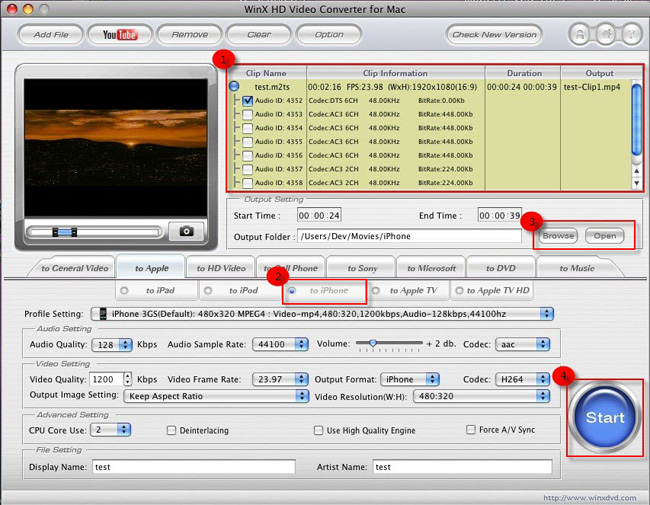
Task: Click the clip list scroll down arrow
Action: (x=636, y=183)
